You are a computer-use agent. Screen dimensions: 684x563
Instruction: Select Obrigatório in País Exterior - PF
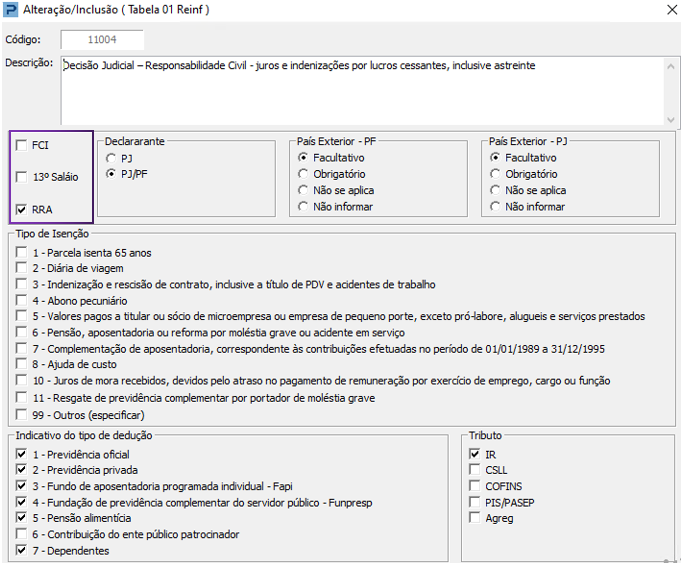[303, 174]
